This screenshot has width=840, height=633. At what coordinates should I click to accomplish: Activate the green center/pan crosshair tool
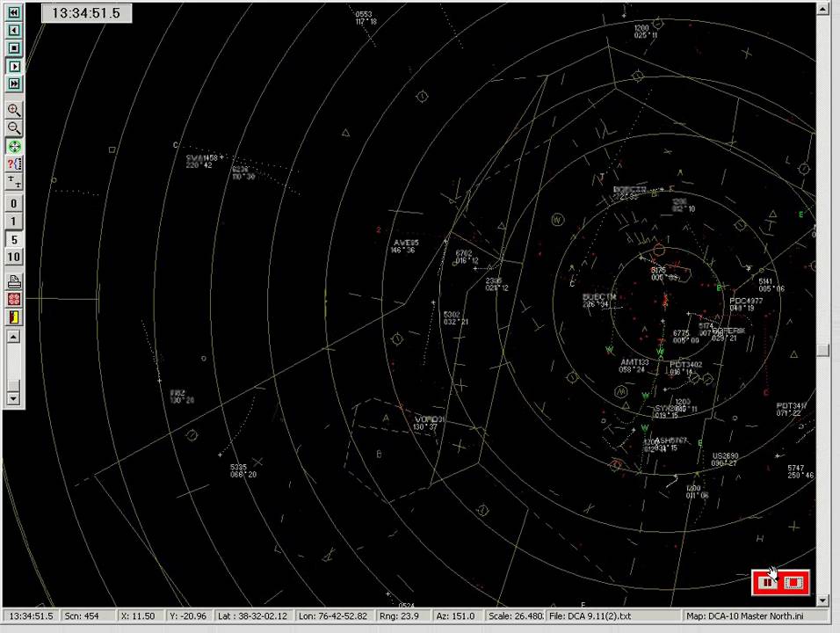click(14, 146)
